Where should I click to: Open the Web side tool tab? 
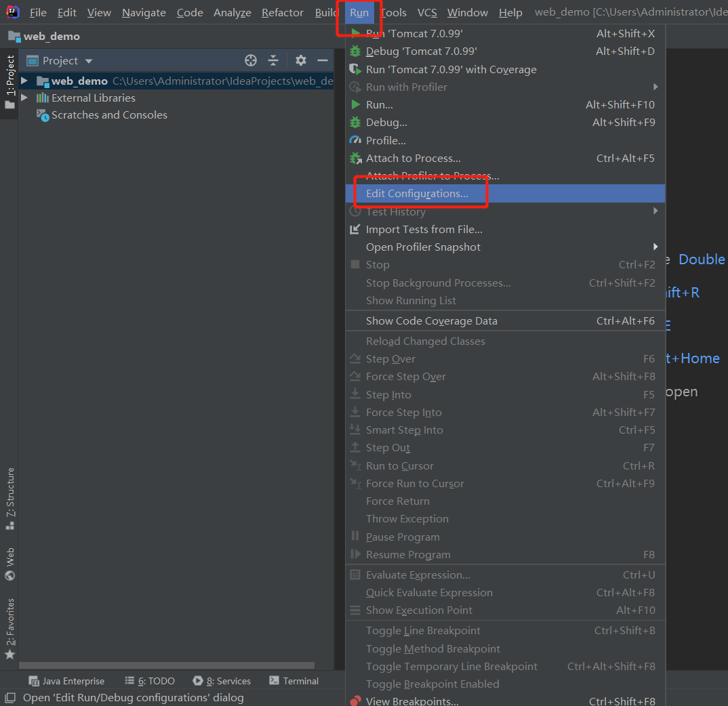(x=9, y=564)
